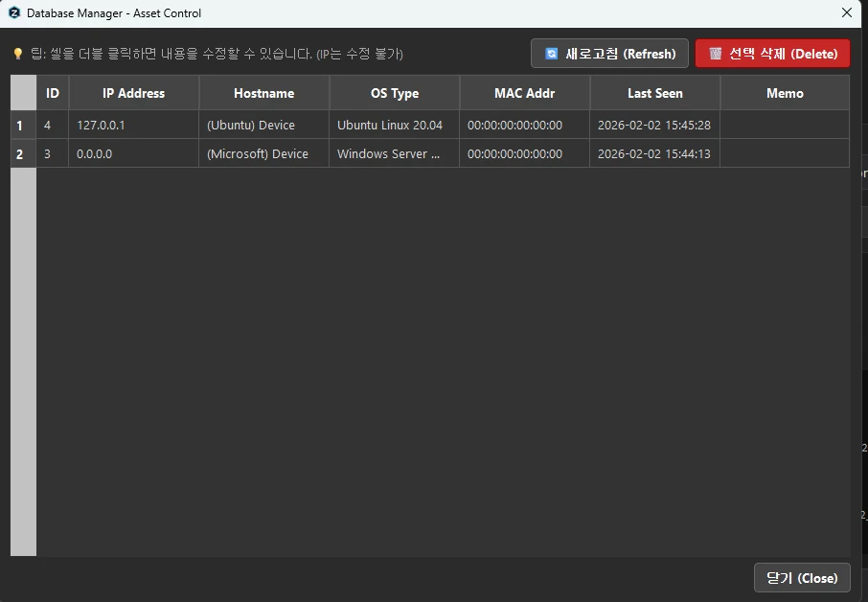The height and width of the screenshot is (602, 868).
Task: Click the Database Manager app icon in title bar
Action: coord(14,12)
